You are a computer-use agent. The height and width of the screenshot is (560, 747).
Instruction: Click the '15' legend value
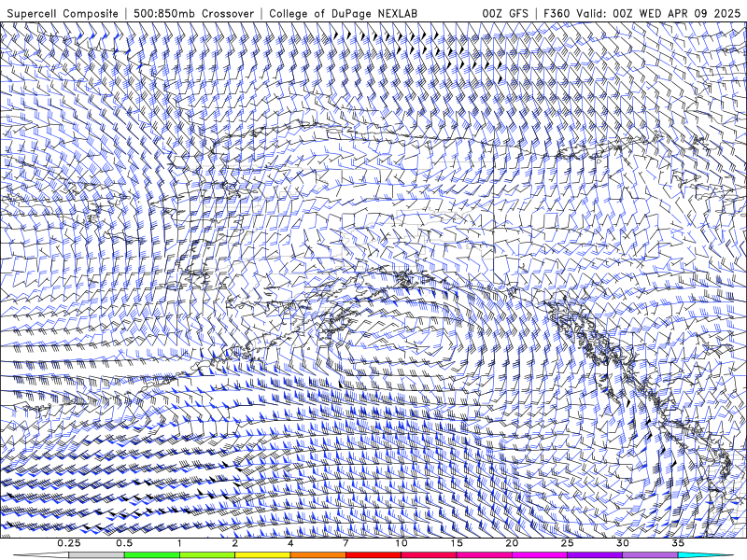coord(457,543)
